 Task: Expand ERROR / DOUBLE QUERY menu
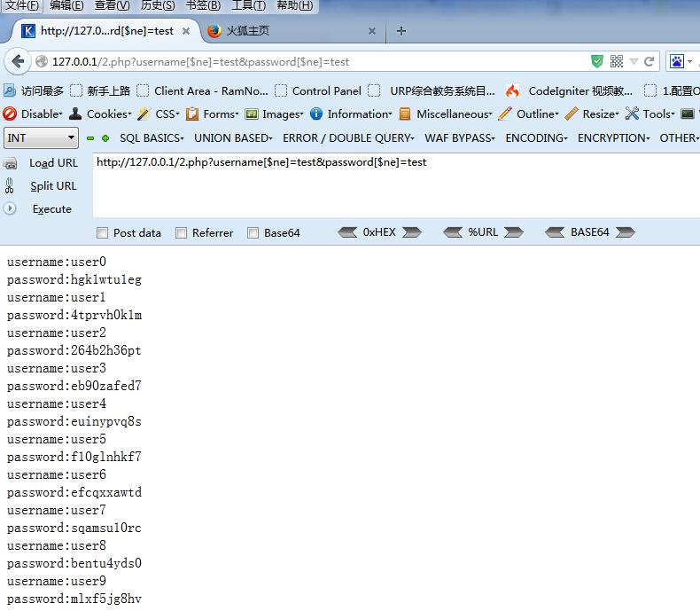point(348,138)
